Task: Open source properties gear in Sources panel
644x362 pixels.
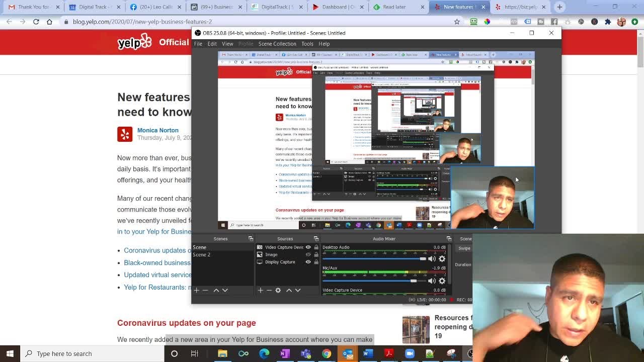Action: pos(278,290)
